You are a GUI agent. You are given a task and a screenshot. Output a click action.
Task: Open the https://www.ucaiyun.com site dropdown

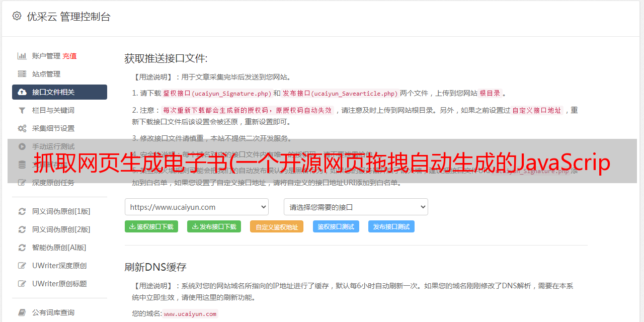[197, 207]
